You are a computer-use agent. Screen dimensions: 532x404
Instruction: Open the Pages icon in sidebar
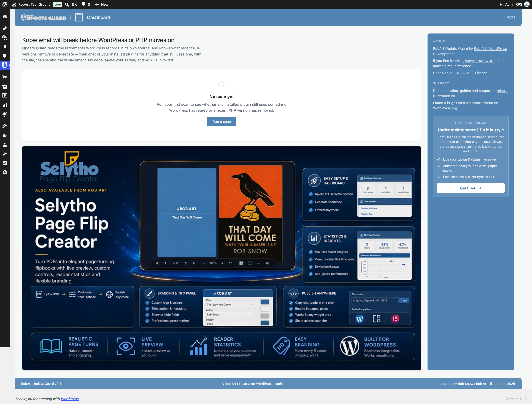click(x=5, y=47)
